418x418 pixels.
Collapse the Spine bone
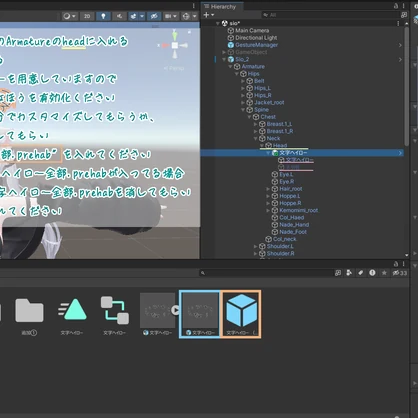coord(243,110)
